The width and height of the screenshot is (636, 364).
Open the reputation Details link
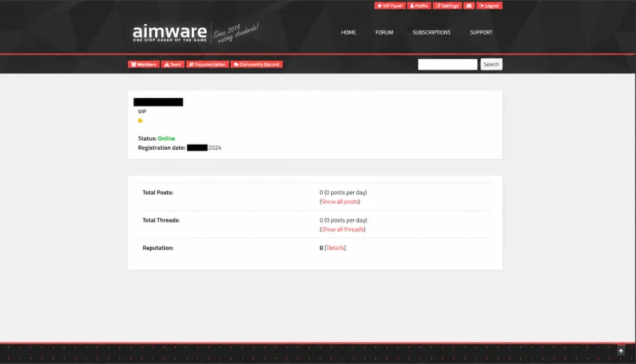coord(335,248)
